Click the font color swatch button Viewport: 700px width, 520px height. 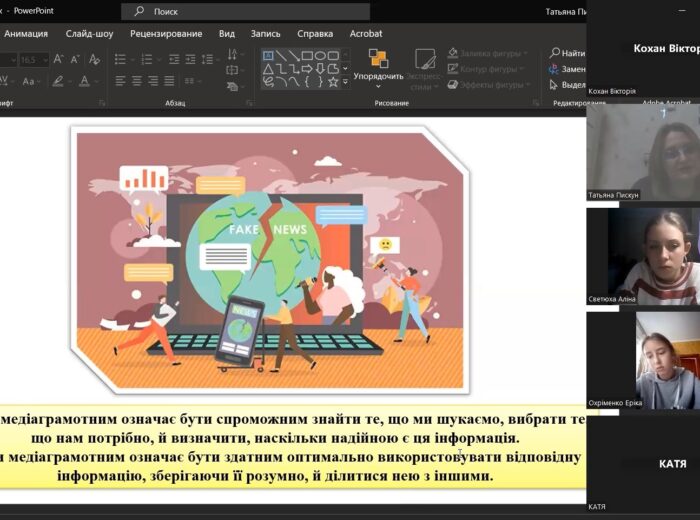pos(85,81)
